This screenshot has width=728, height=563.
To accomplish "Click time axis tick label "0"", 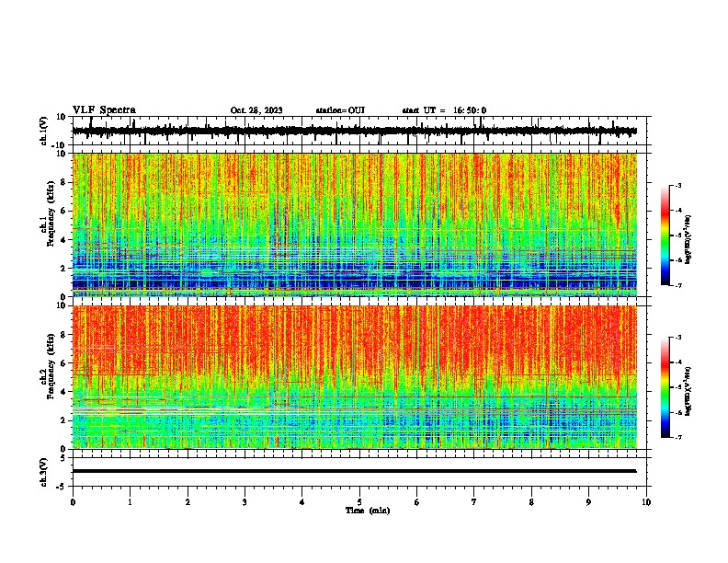I will click(73, 502).
